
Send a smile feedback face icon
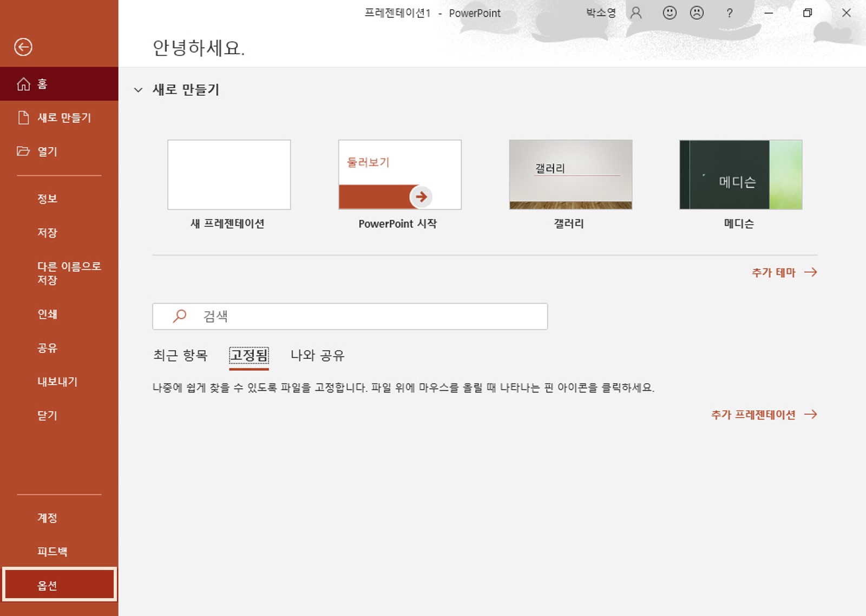point(670,12)
